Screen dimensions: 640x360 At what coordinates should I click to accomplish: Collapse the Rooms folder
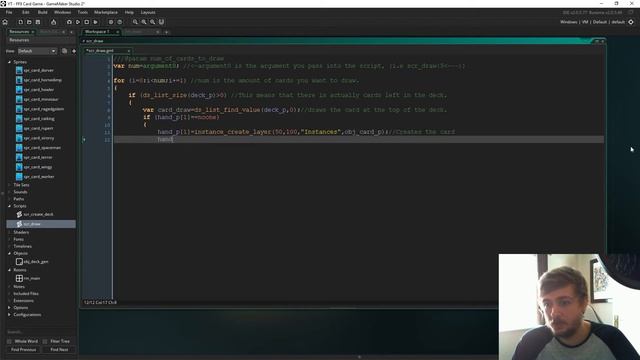click(9, 270)
